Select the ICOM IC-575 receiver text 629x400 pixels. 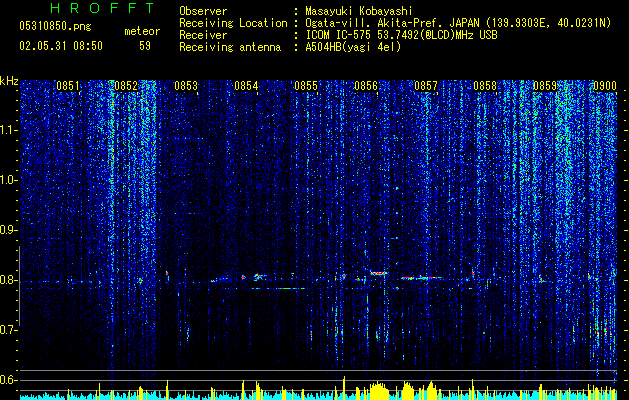[401, 35]
